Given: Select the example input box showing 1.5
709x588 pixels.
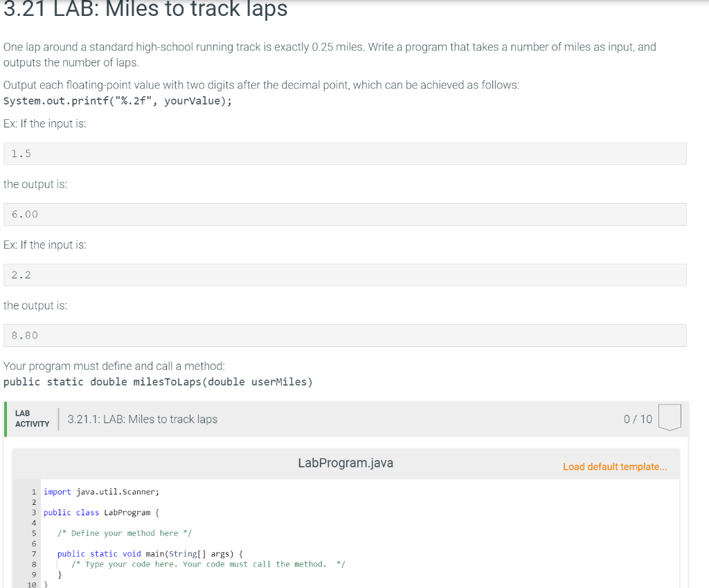Looking at the screenshot, I should click(345, 153).
